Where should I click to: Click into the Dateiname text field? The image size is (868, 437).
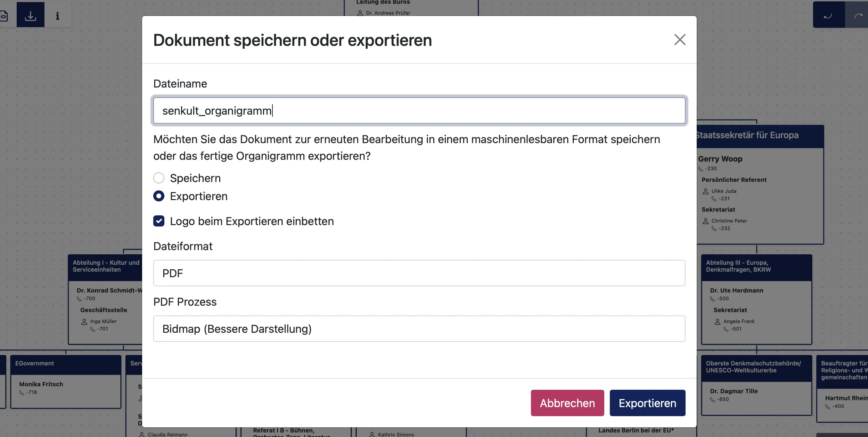pos(419,110)
